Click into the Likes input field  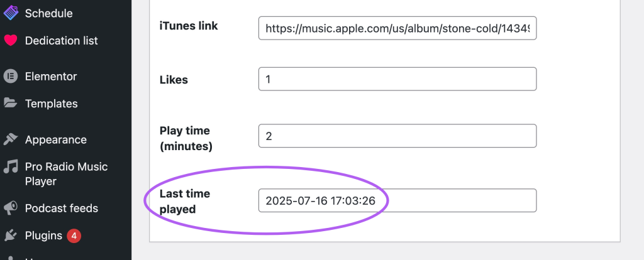397,79
